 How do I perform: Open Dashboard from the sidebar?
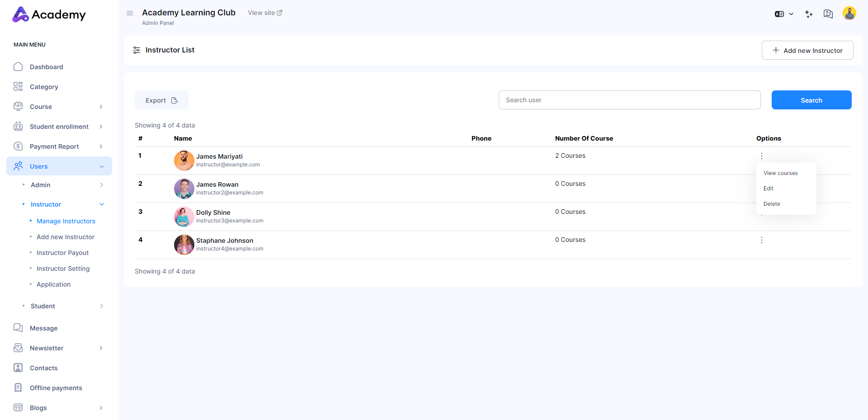(x=46, y=67)
